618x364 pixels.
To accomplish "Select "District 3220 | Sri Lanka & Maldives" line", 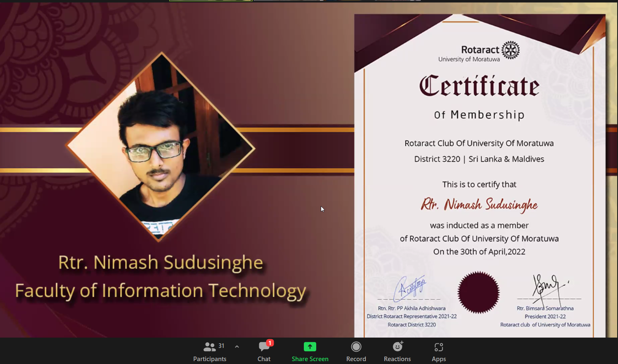I will 479,159.
